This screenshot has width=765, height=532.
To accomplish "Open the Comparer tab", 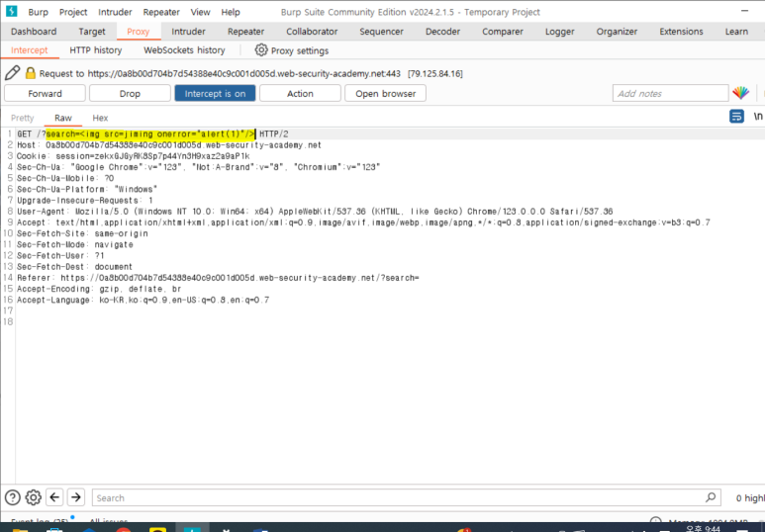I will click(503, 32).
